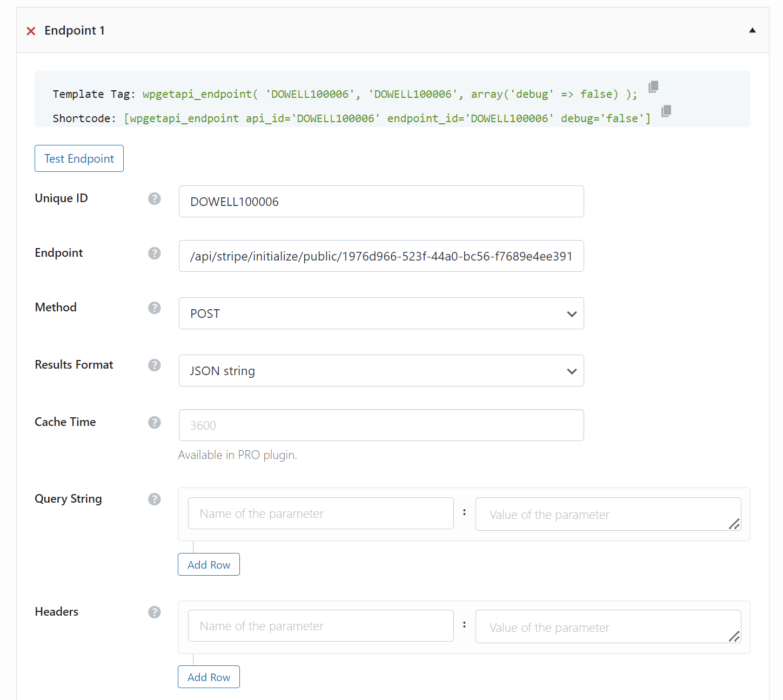Open the Unique ID help tooltip

(x=155, y=199)
